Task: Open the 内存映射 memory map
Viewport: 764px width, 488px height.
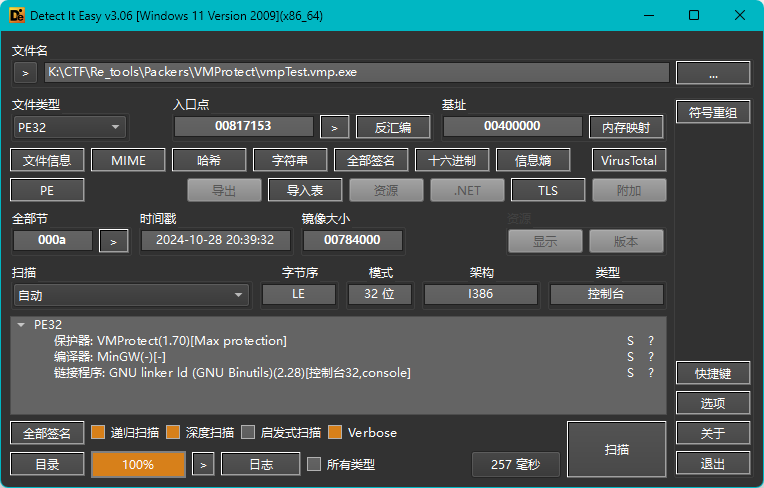Action: (626, 128)
